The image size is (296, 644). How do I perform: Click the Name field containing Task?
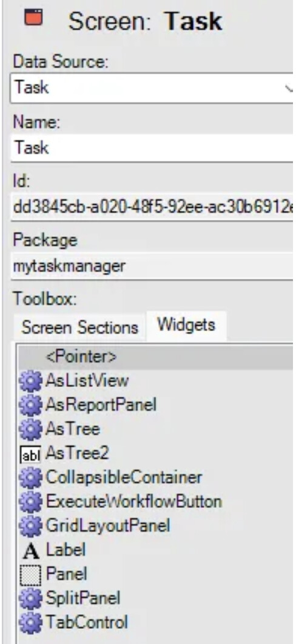click(152, 148)
